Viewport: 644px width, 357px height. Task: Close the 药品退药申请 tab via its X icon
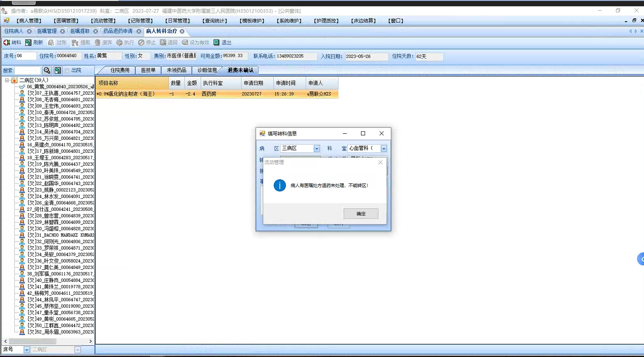[139, 31]
